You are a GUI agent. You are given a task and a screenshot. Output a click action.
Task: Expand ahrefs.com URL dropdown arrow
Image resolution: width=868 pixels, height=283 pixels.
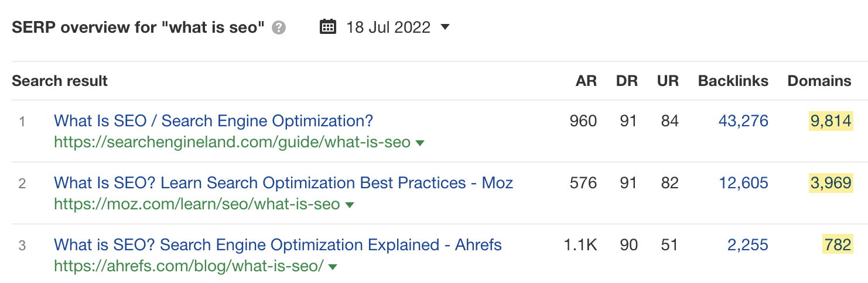[x=333, y=267]
